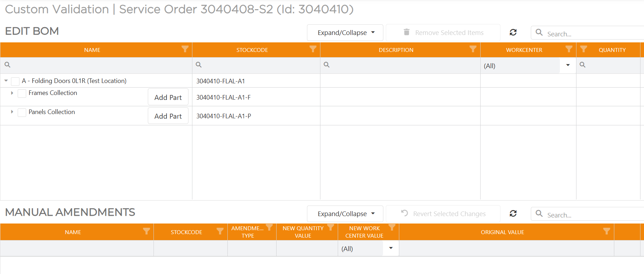
Task: Click the STOCKCODE filter icon in Edit BOM
Action: tap(313, 49)
